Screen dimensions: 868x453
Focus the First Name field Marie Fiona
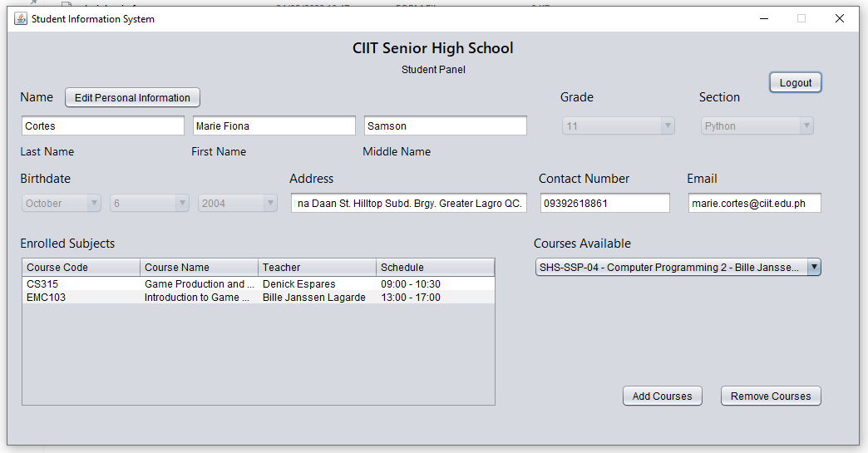274,126
